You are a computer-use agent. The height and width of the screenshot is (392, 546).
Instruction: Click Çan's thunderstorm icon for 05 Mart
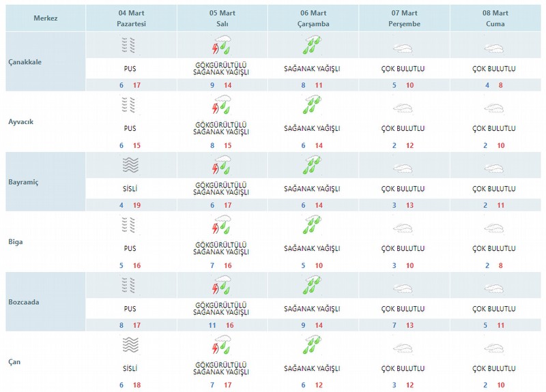click(x=221, y=345)
